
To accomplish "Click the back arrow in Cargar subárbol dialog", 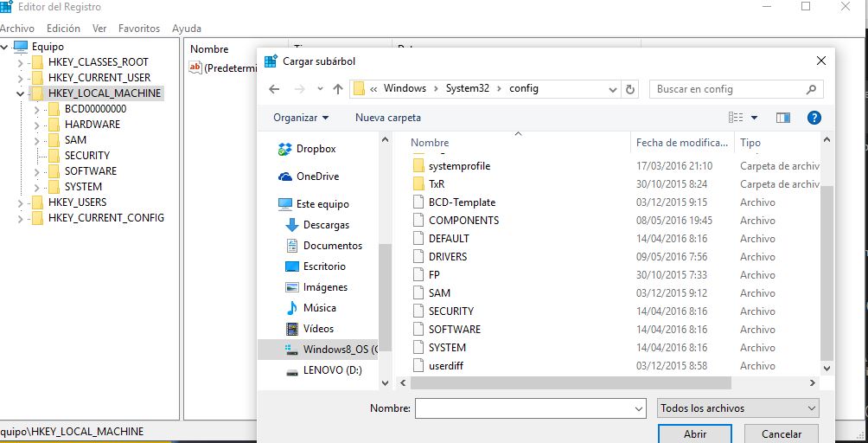I will pos(274,89).
